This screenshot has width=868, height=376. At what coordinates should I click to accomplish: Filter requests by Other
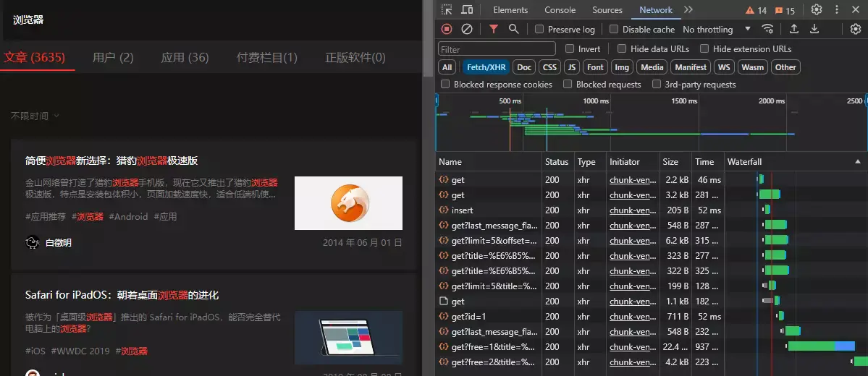coord(785,67)
